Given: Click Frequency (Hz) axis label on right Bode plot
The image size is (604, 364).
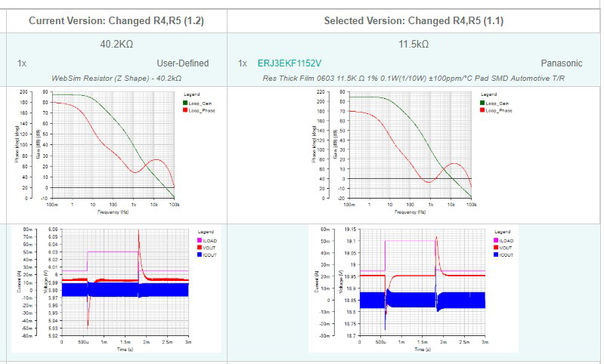Looking at the screenshot, I should click(410, 212).
